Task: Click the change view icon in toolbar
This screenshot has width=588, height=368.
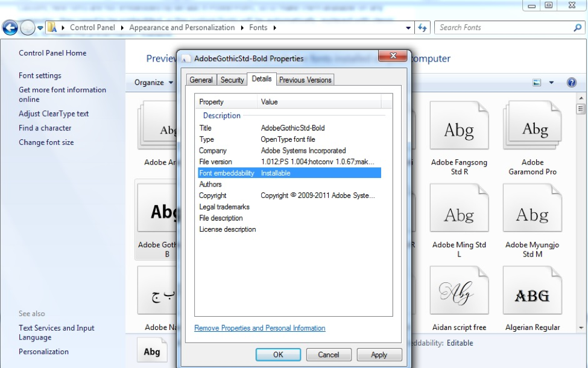Action: coord(537,83)
